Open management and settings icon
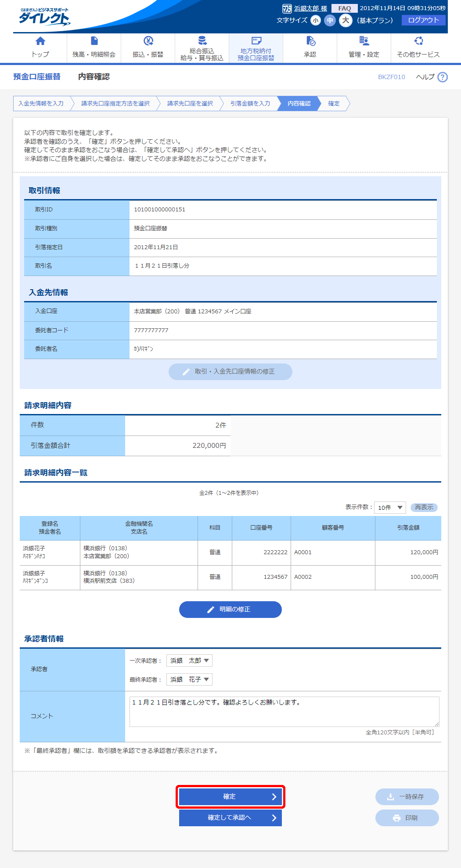The width and height of the screenshot is (461, 868). point(364,41)
